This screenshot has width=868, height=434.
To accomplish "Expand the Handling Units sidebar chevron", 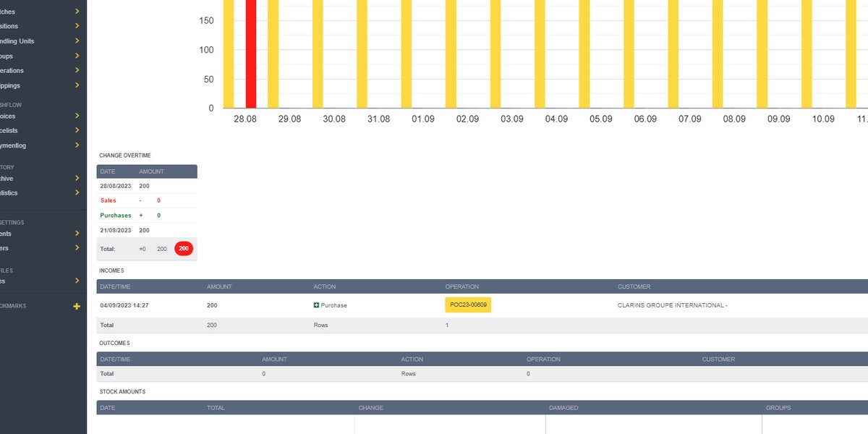I will pyautogui.click(x=77, y=41).
